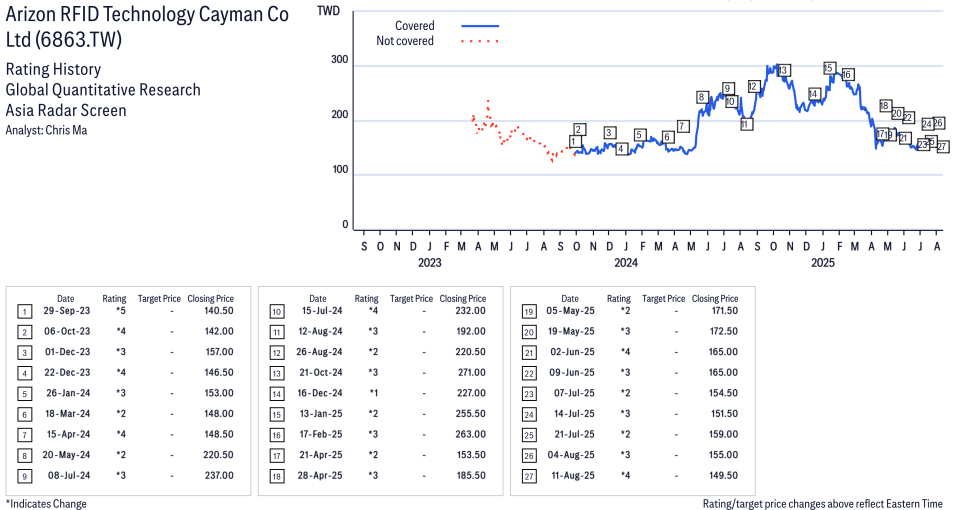Click the 'Covered' legend label
Screen dimensions: 954x510
414,26
